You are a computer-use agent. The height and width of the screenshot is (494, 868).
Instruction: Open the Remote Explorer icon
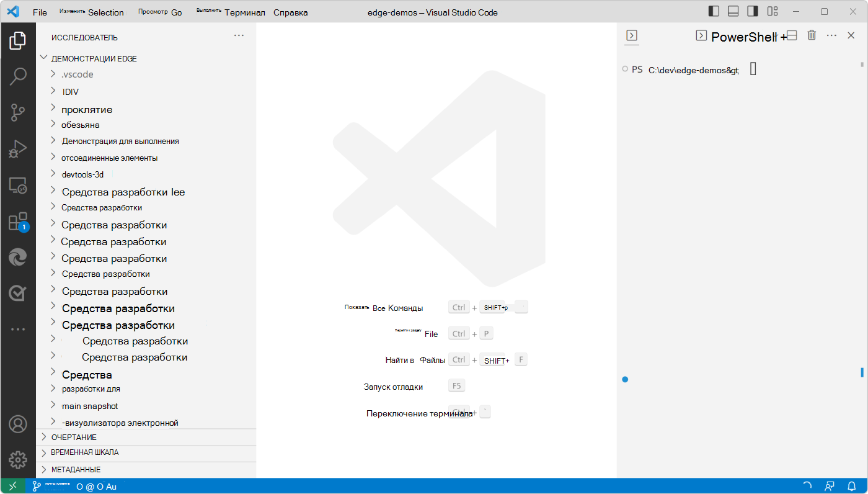pyautogui.click(x=17, y=184)
